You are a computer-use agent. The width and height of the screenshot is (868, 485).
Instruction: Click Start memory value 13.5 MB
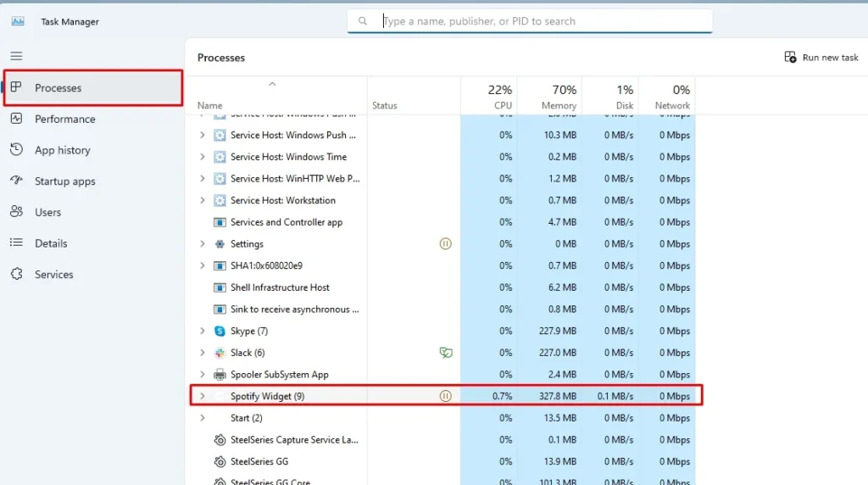[x=559, y=418]
